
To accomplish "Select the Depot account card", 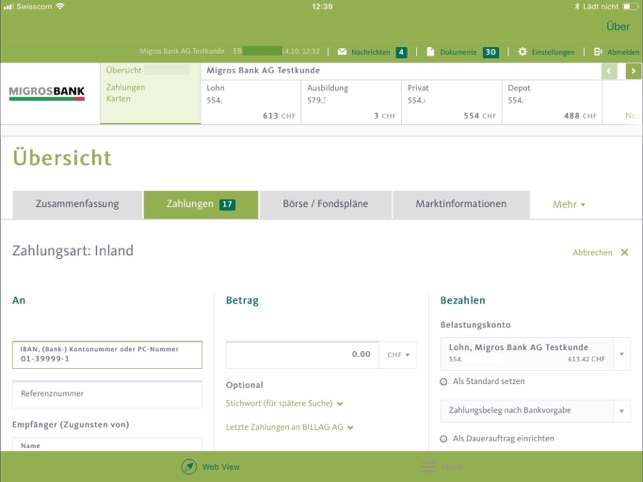I will [x=552, y=102].
